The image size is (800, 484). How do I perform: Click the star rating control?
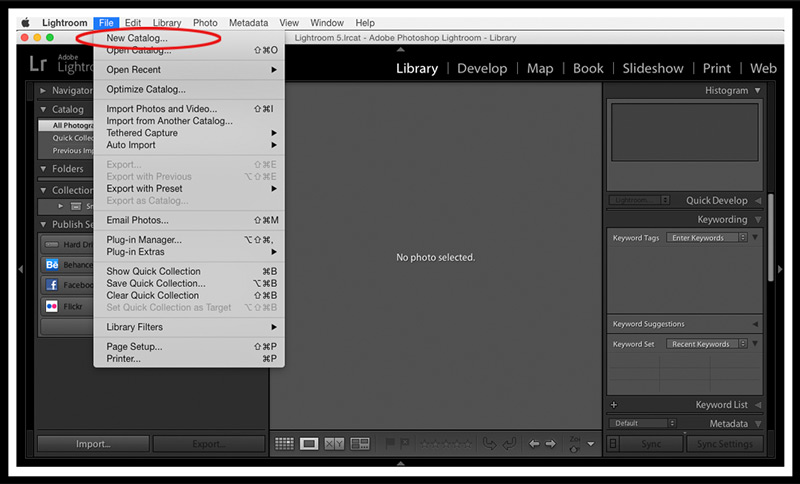[x=445, y=444]
